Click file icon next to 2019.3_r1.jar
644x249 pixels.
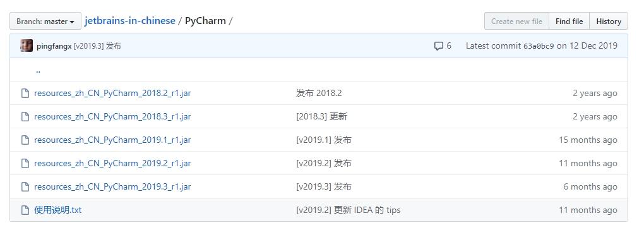point(25,187)
